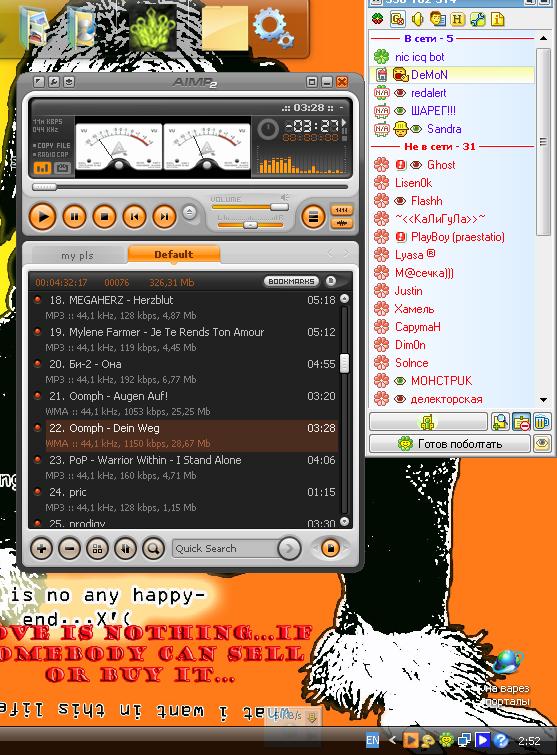Click the Quick Search input field
The image size is (557, 755).
[x=224, y=548]
